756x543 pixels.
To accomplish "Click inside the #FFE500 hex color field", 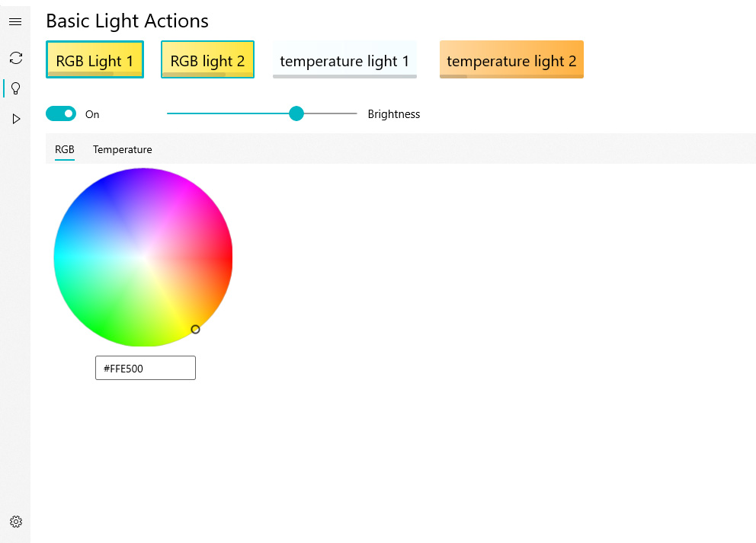I will [x=145, y=369].
